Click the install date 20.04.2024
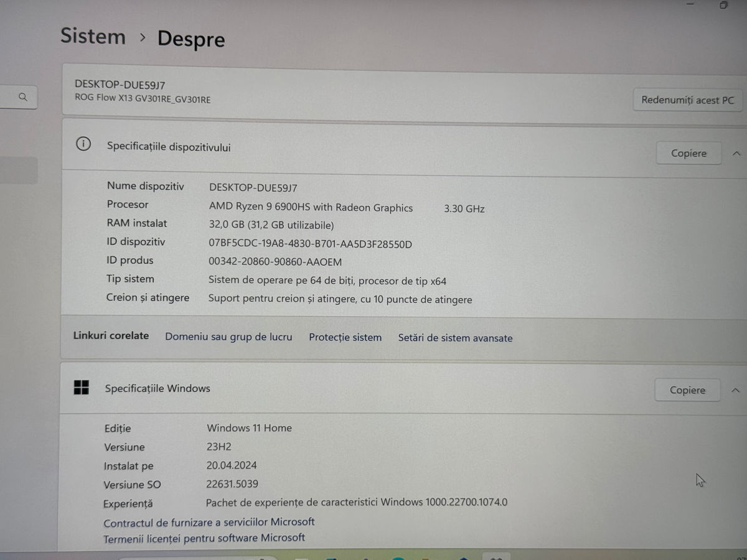The image size is (747, 560). [232, 465]
